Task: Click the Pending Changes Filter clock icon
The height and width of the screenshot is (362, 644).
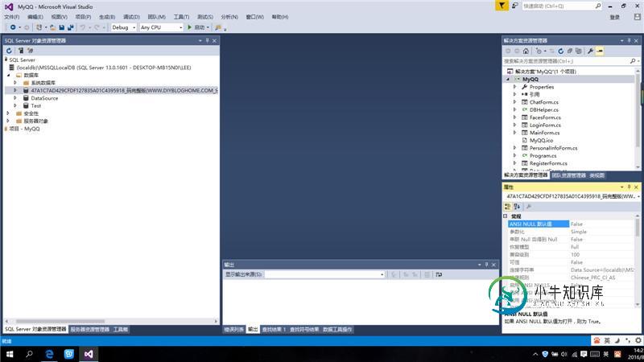Action: tap(539, 51)
